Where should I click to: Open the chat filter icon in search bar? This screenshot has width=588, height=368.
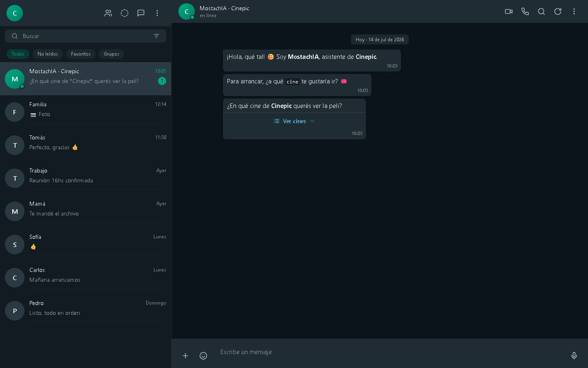(156, 36)
